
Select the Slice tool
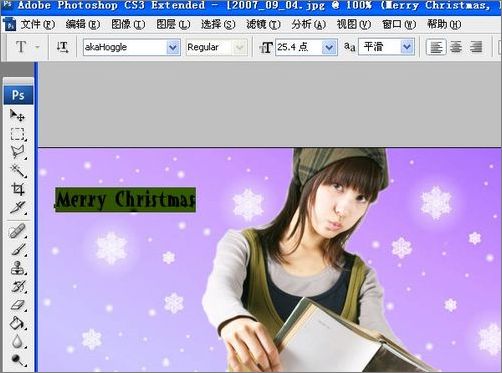pos(17,207)
